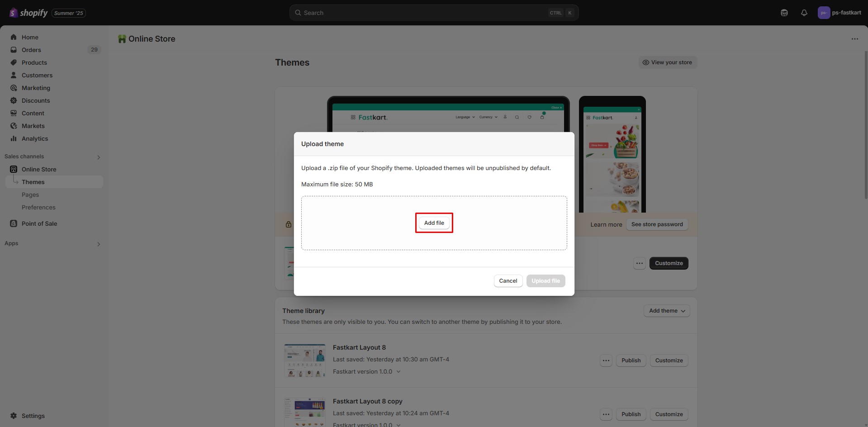Expand the Apps section
This screenshot has height=427, width=868.
[99, 244]
